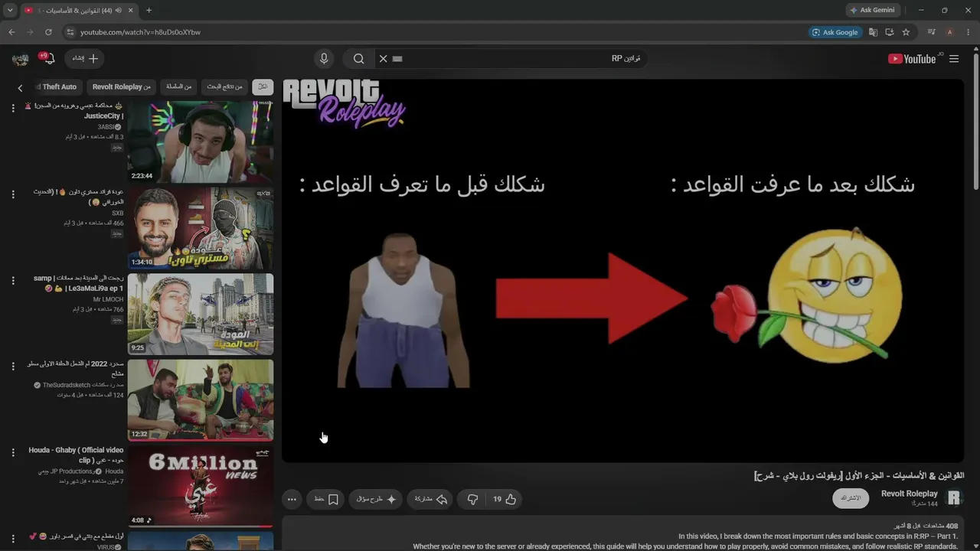Open the video's three-dot more actions
This screenshot has width=980, height=551.
tap(292, 499)
